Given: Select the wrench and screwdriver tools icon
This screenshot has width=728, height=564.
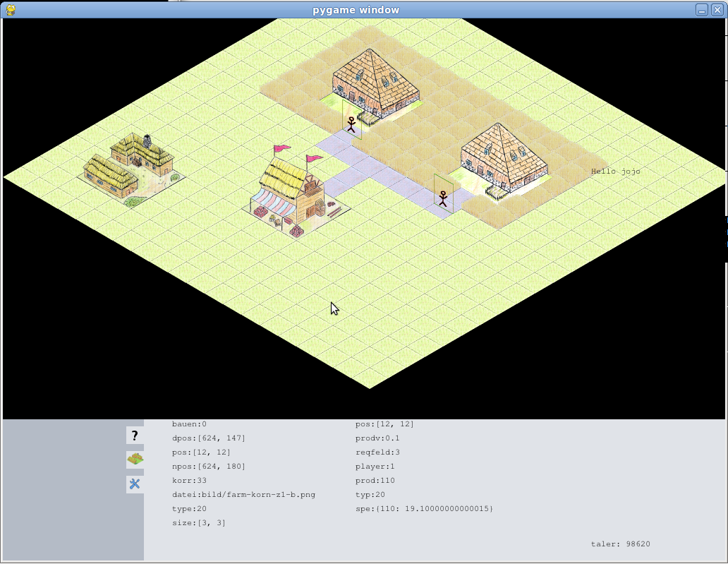Looking at the screenshot, I should pos(135,484).
